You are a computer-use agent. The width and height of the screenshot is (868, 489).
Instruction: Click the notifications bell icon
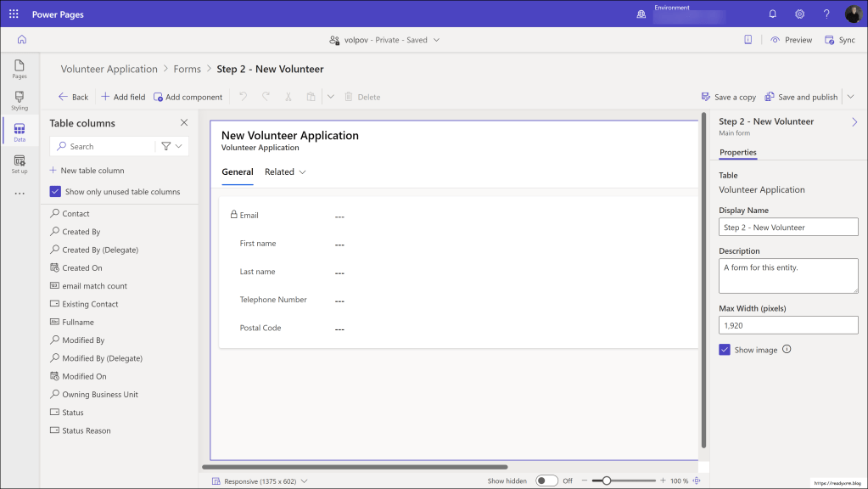[772, 14]
